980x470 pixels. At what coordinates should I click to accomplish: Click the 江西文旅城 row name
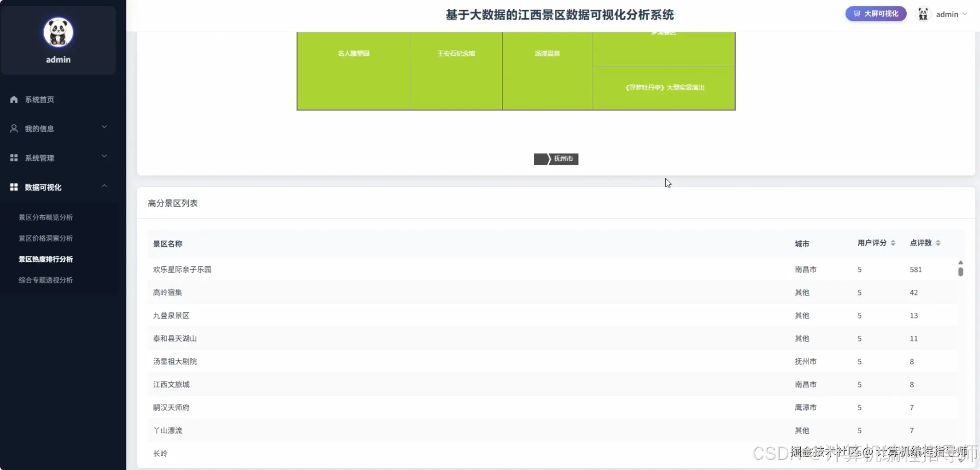pyautogui.click(x=171, y=384)
